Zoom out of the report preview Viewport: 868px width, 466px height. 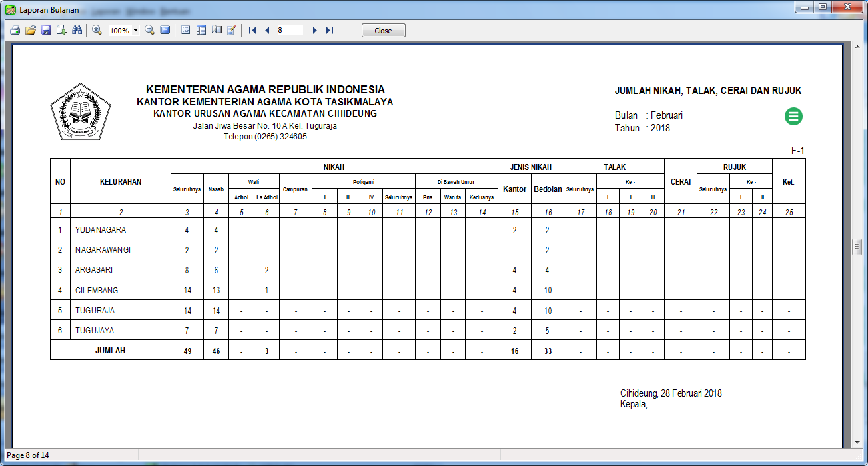click(x=149, y=29)
